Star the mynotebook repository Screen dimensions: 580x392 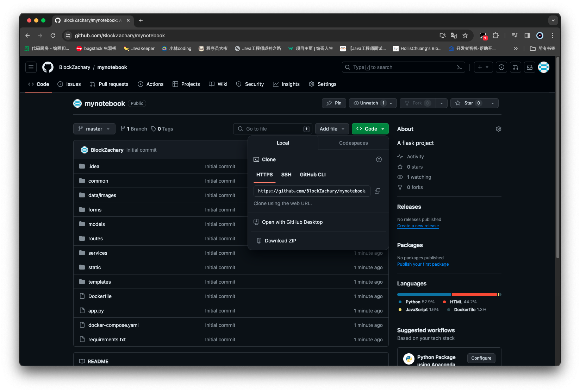tap(469, 103)
